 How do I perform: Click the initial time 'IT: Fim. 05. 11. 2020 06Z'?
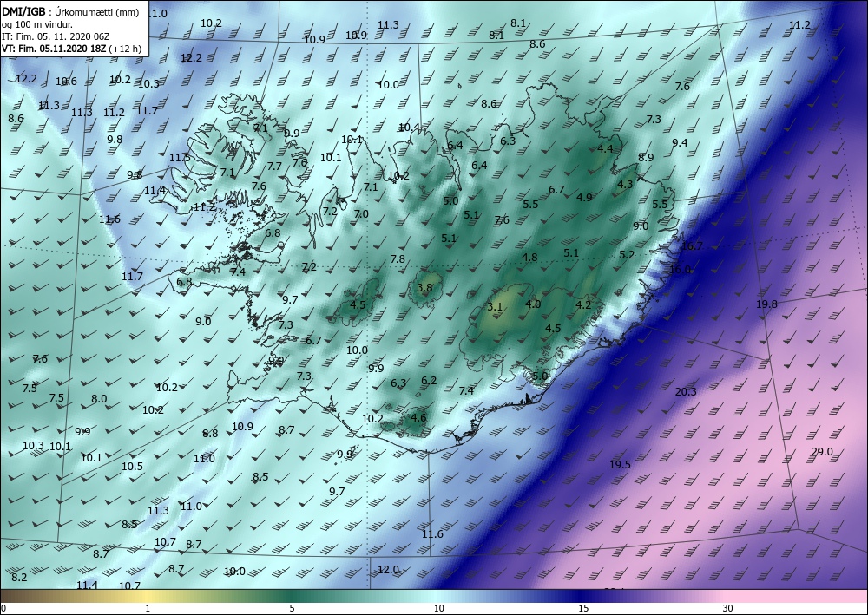point(56,36)
